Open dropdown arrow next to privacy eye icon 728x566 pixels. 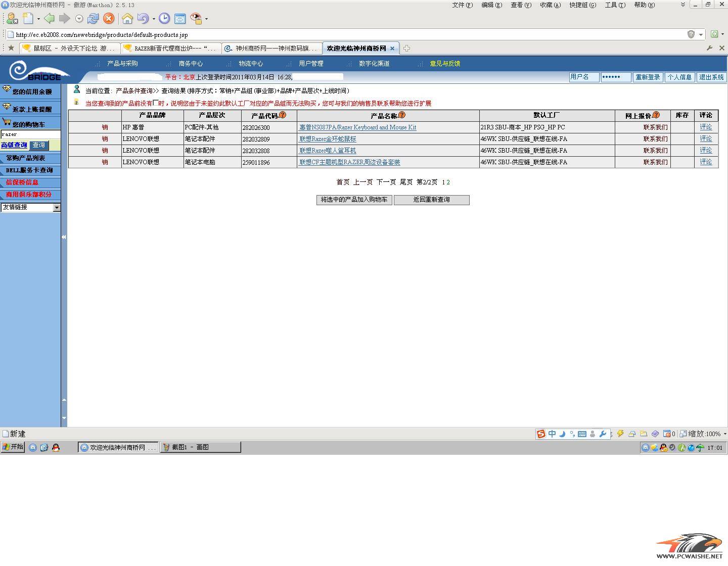click(x=206, y=19)
